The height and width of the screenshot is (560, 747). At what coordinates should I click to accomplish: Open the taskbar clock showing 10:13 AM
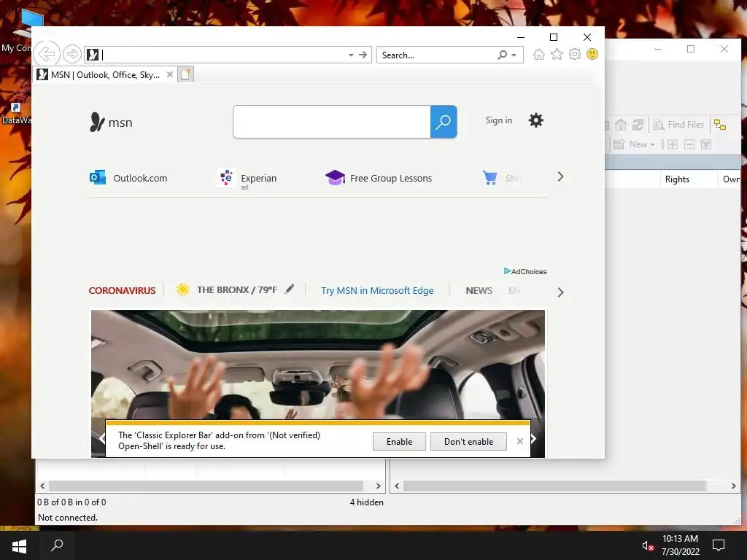(x=680, y=545)
